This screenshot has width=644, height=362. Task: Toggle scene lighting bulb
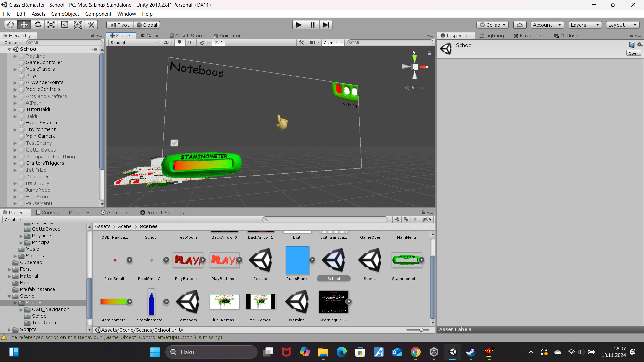(x=179, y=43)
